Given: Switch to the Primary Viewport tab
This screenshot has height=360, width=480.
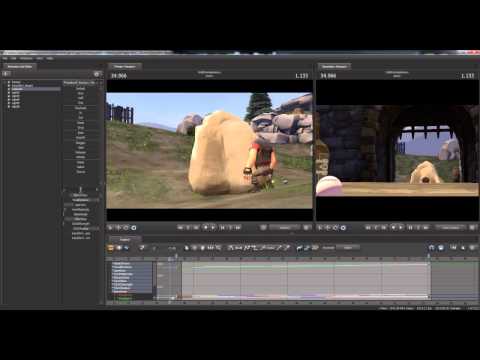Looking at the screenshot, I should pyautogui.click(x=125, y=66).
